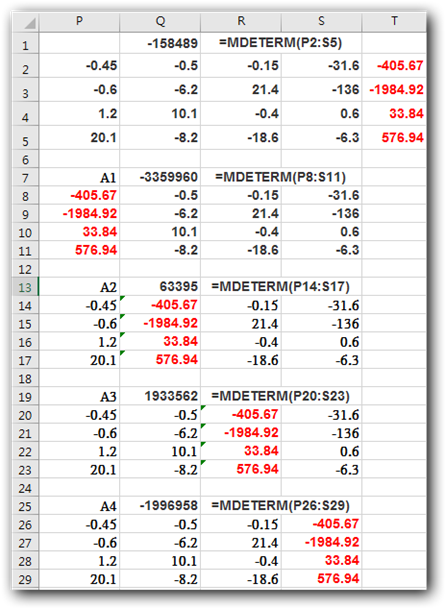Select row 29 header
The height and width of the screenshot is (609, 446).
[x=25, y=579]
